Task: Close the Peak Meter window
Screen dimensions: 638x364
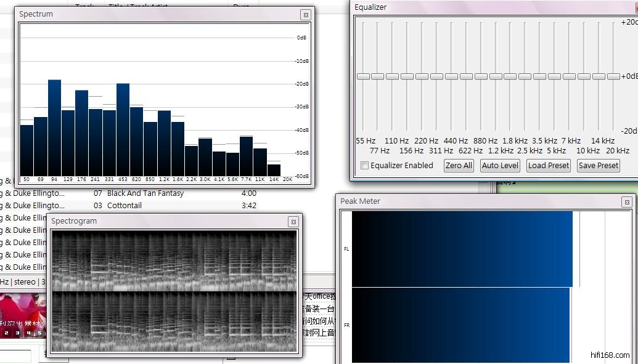Action: coord(626,202)
